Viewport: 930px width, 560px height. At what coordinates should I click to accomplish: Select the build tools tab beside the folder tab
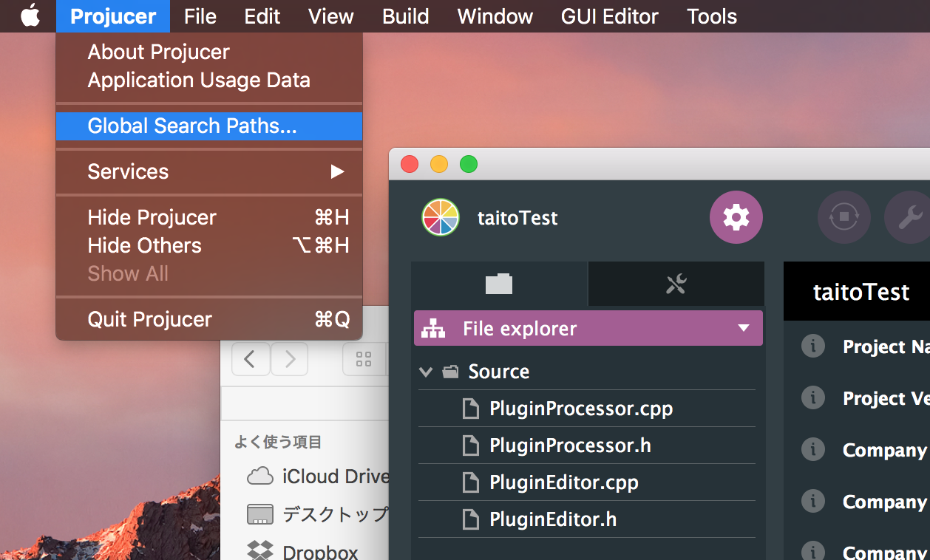(x=676, y=284)
